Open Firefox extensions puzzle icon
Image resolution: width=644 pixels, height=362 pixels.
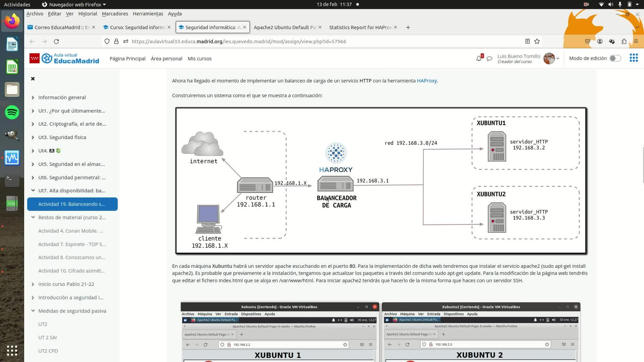pyautogui.click(x=624, y=41)
